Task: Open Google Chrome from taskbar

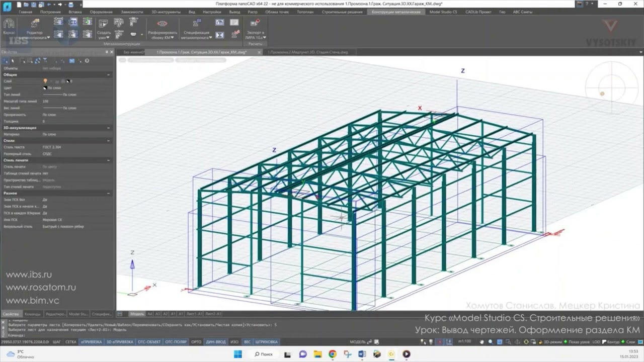Action: [x=333, y=354]
